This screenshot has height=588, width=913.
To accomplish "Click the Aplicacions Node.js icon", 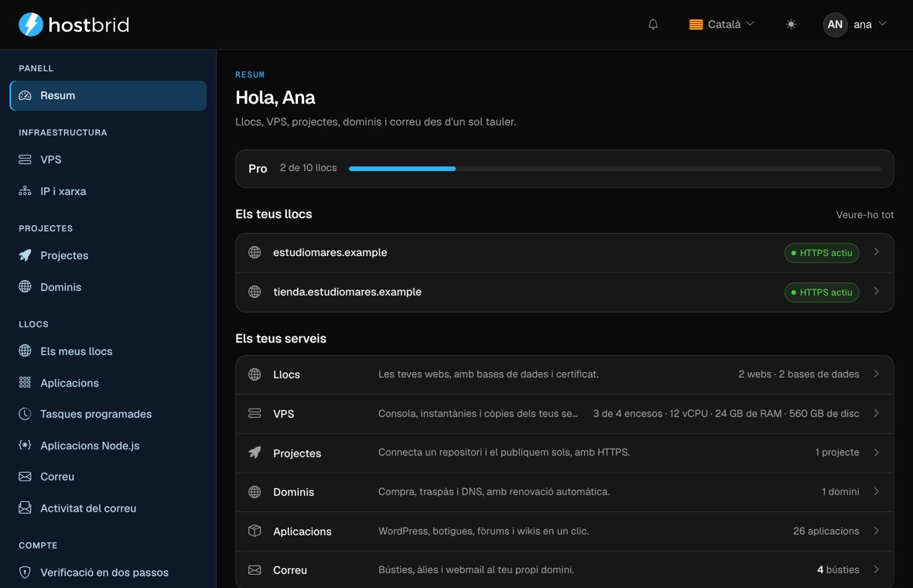I will (x=25, y=446).
